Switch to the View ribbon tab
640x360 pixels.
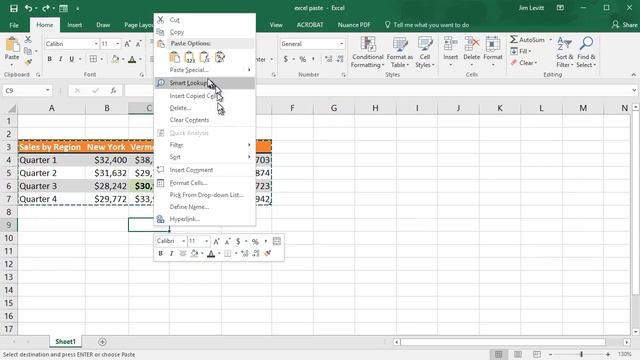coord(276,25)
